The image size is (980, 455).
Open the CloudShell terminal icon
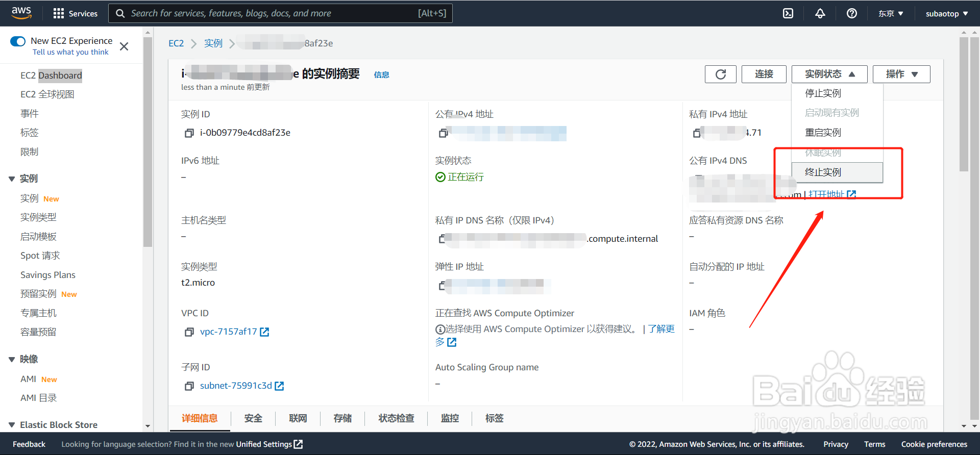coord(788,13)
